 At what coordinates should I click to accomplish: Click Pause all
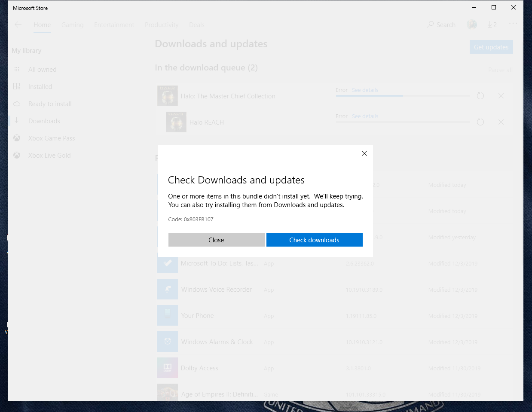(500, 70)
